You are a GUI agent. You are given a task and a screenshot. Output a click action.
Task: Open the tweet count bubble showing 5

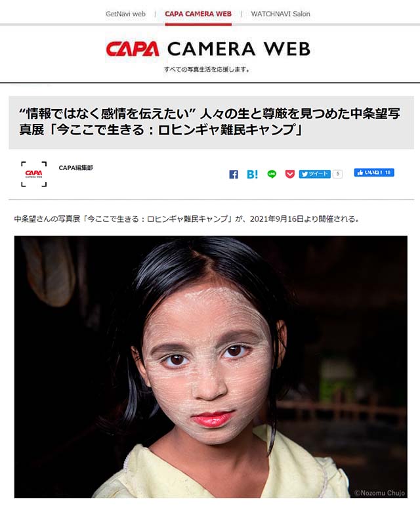pos(338,174)
